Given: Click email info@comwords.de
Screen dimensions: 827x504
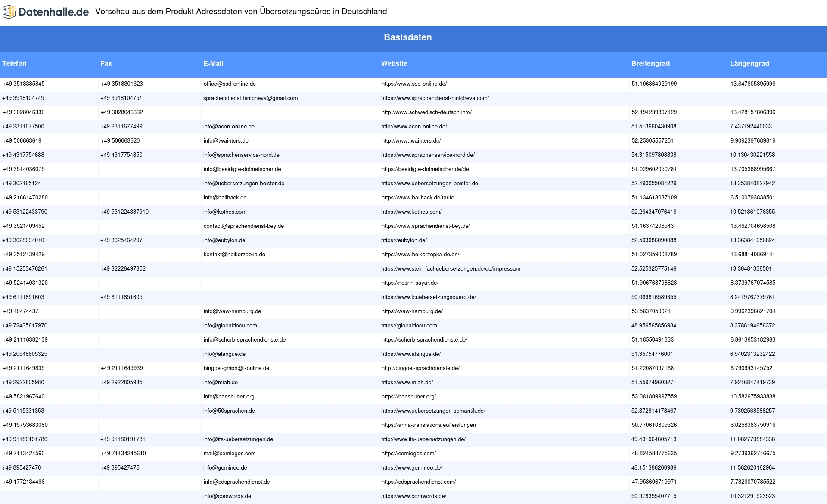Looking at the screenshot, I should 227,496.
